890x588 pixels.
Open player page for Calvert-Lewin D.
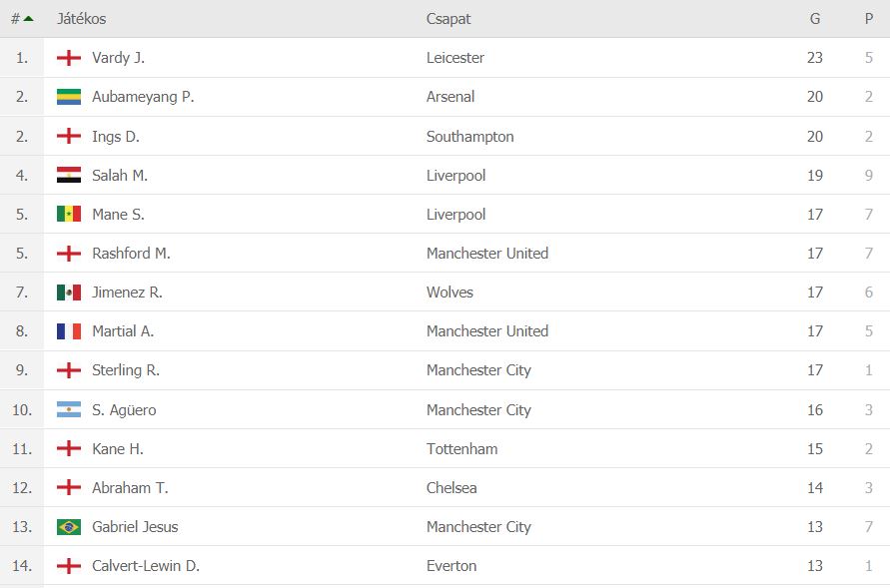click(146, 566)
